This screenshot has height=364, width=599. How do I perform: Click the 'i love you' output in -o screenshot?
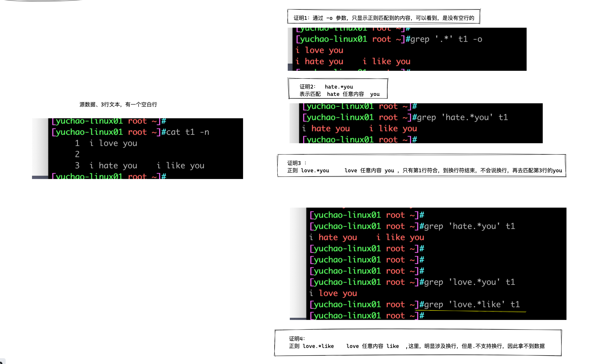319,50
